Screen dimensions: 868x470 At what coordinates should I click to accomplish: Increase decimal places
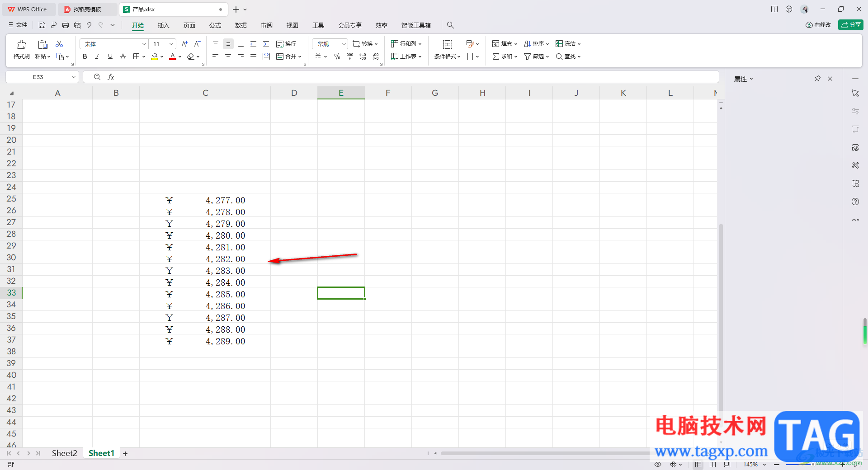pos(363,56)
